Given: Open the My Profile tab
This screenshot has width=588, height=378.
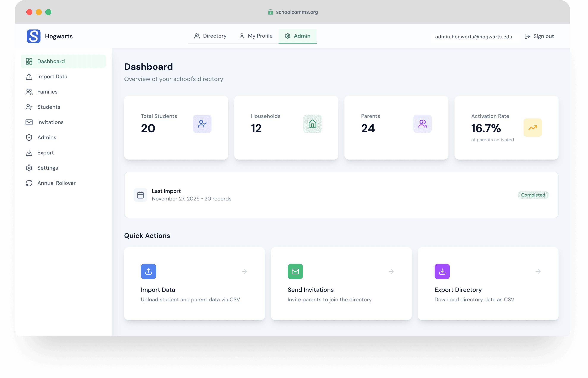Looking at the screenshot, I should point(256,36).
